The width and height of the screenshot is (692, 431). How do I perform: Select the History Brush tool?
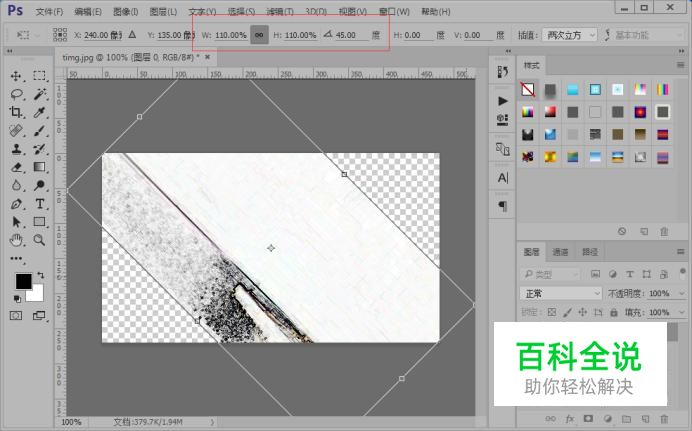click(x=39, y=149)
